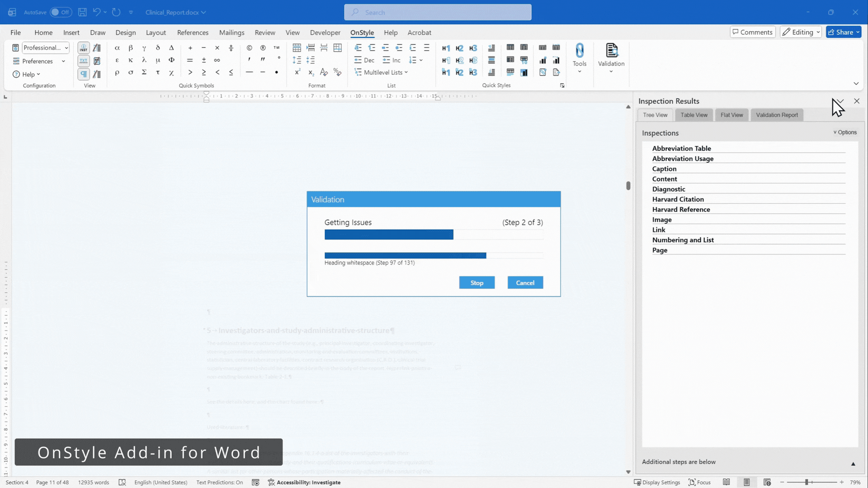
Task: Click Stop in the Validation dialog
Action: (477, 283)
